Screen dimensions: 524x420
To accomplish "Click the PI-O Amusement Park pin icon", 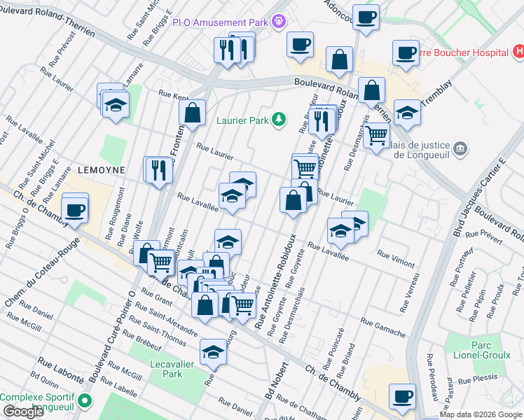I will click(278, 22).
